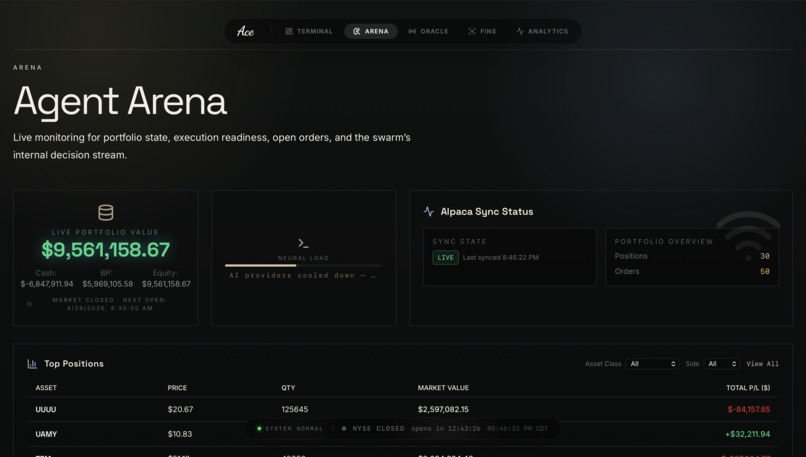Click the PRICE column header
Image resolution: width=806 pixels, height=457 pixels.
click(177, 388)
